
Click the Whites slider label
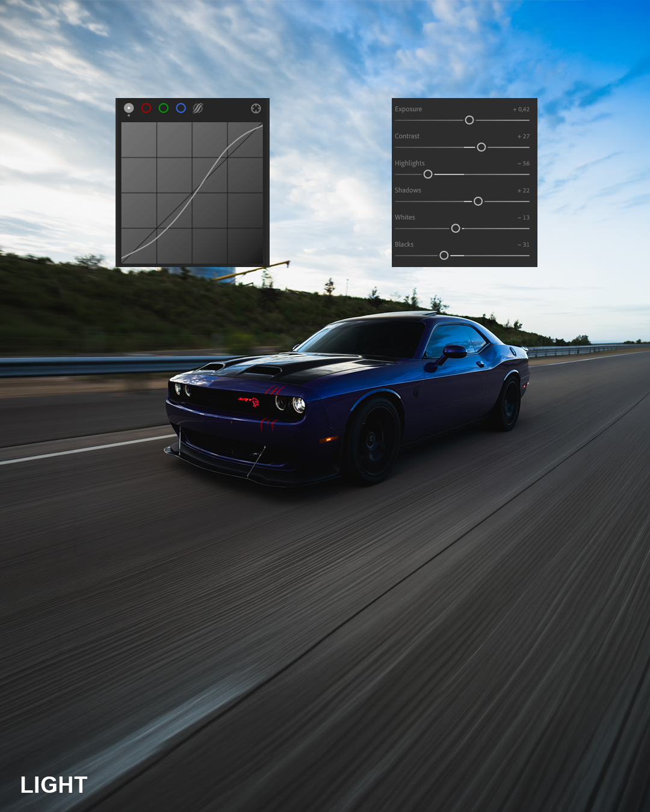point(405,217)
